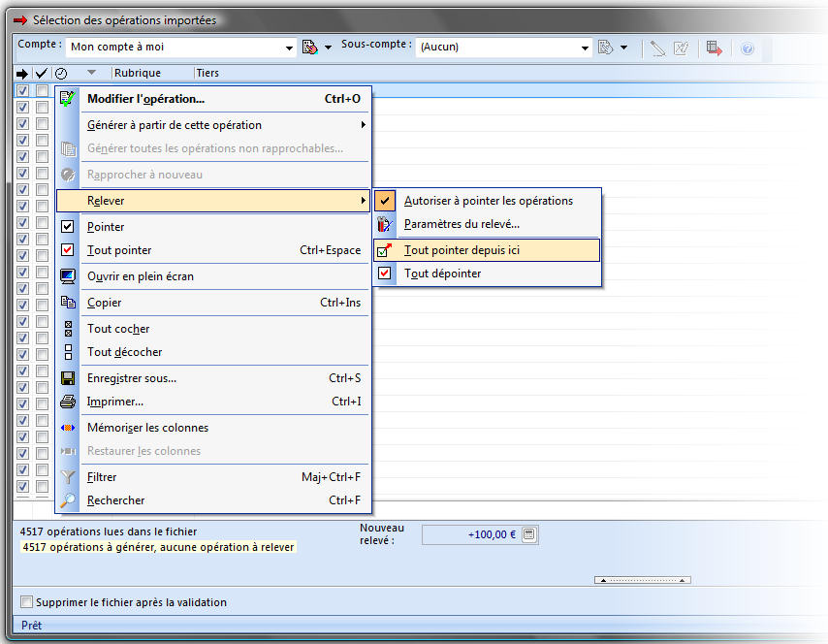828x644 pixels.
Task: Click the Rechercher magnifier icon
Action: tap(68, 500)
